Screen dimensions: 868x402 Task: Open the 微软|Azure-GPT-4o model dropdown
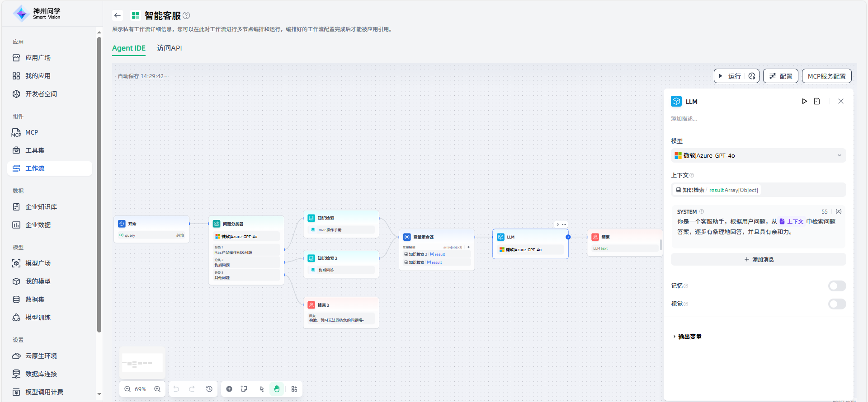[x=758, y=155]
